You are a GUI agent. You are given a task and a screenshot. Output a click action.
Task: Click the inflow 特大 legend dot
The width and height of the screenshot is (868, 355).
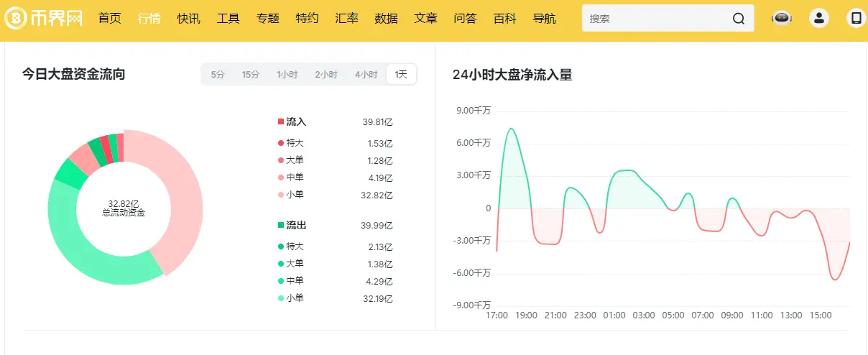[280, 142]
